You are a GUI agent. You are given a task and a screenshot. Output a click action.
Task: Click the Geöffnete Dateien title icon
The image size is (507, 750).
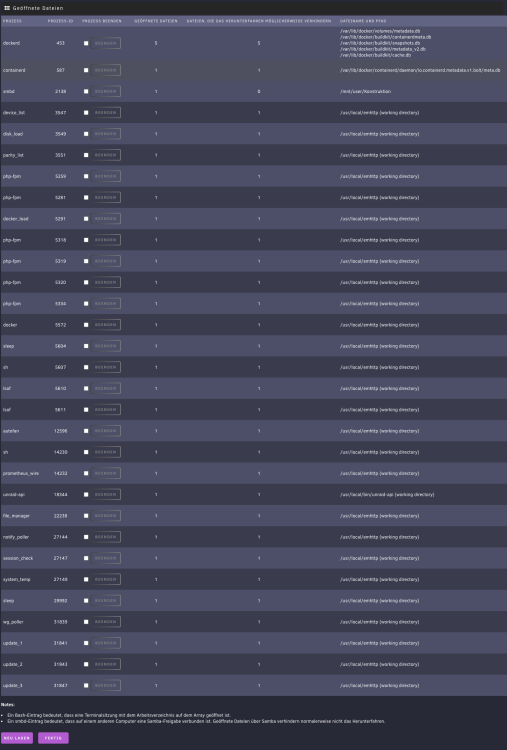pos(7,8)
